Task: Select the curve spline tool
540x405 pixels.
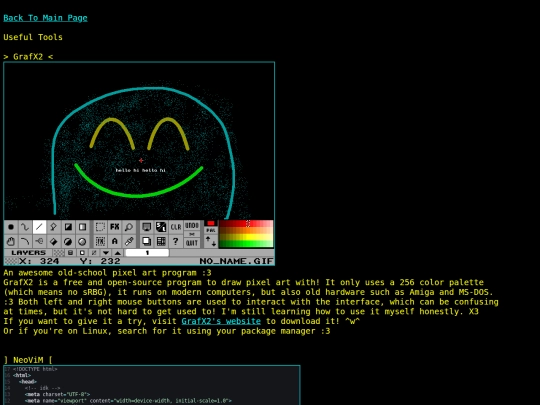Action: pyautogui.click(x=25, y=241)
